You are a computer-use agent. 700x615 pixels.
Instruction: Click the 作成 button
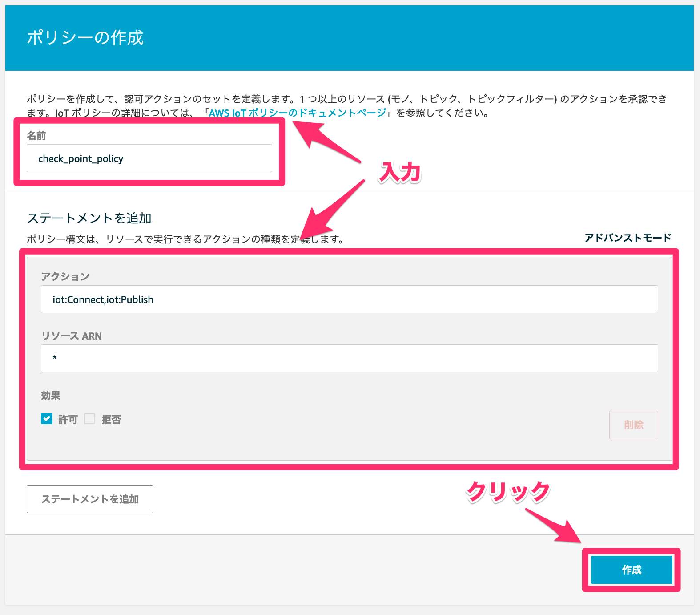(632, 570)
